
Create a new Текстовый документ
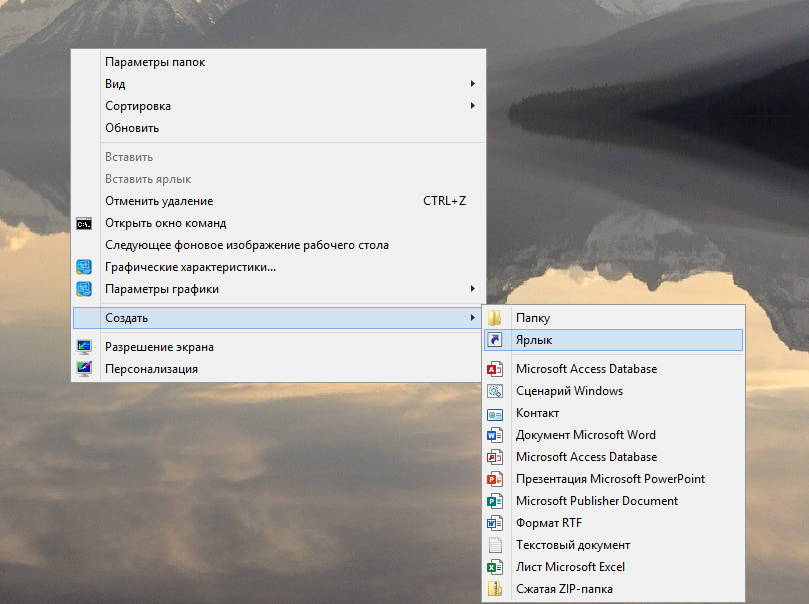[613, 545]
